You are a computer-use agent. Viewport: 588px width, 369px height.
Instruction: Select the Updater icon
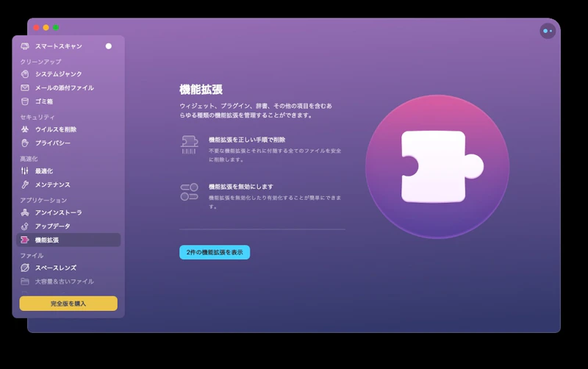point(25,226)
